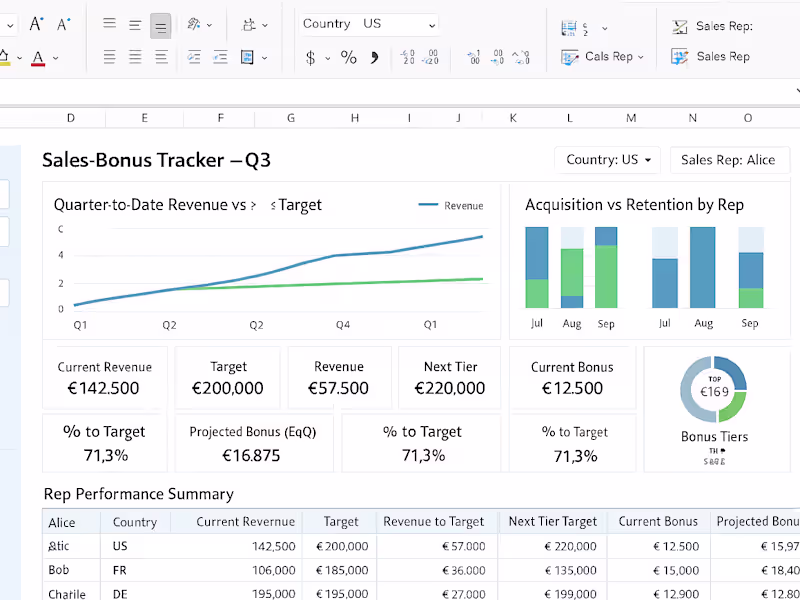This screenshot has width=800, height=600.
Task: Click the Decrease Font Size icon
Action: pyautogui.click(x=62, y=24)
